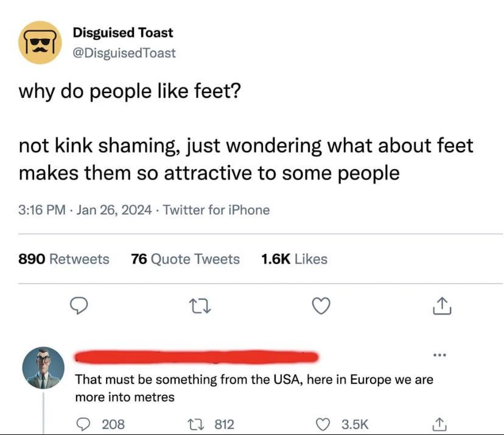504x435 pixels.
Task: Open Disguised Toast's profile picture
Action: click(40, 43)
